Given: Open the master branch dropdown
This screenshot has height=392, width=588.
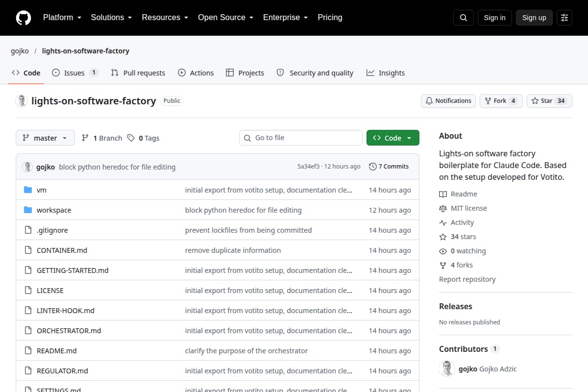Looking at the screenshot, I should 45,138.
